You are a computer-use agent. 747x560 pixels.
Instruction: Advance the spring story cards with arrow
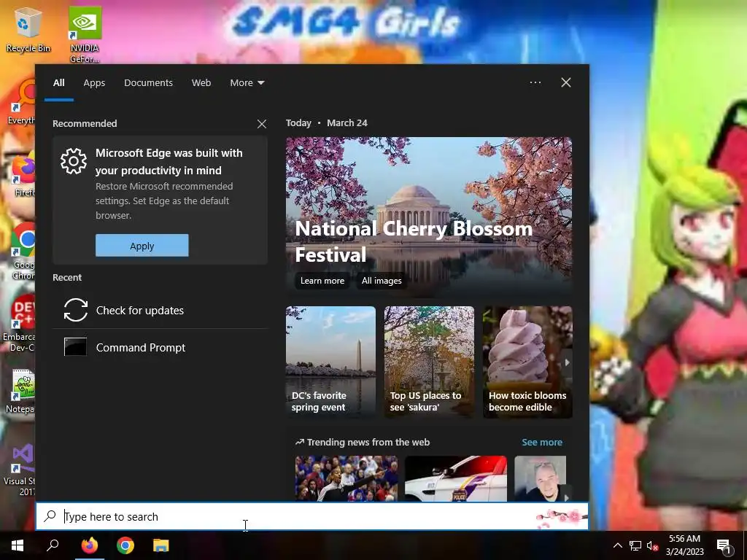(567, 362)
